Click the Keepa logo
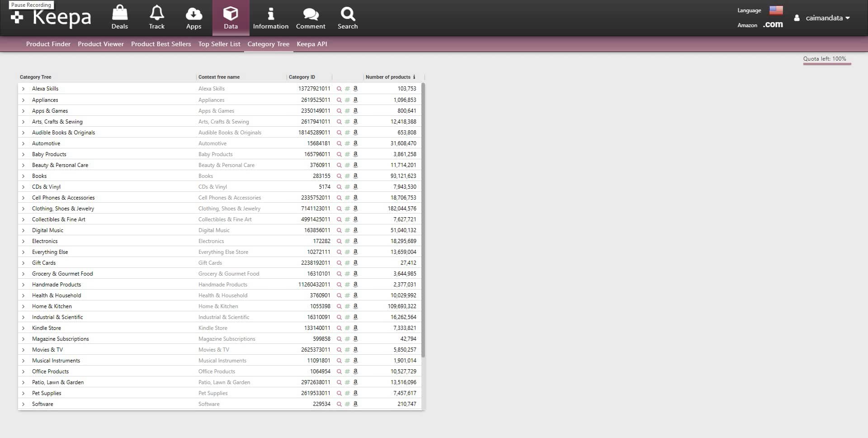 [50, 18]
